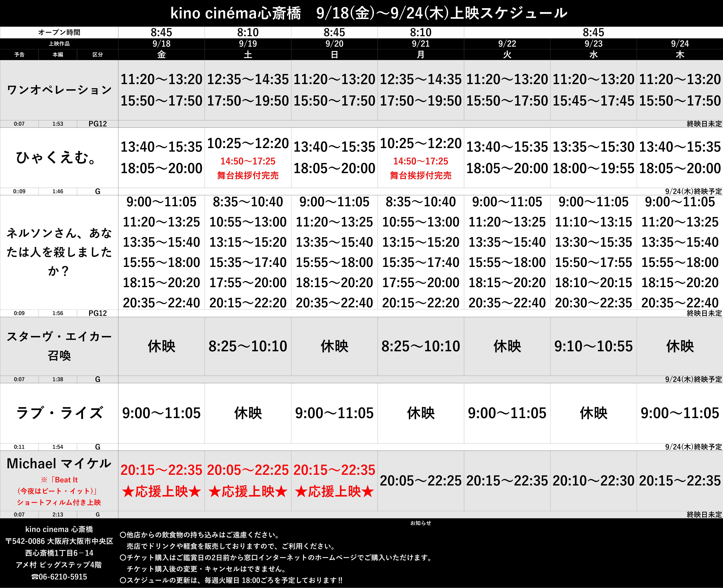This screenshot has height=588, width=723.
Task: Click the 9/24(木)終映予定 note under ラブ・ライズ
Action: pyautogui.click(x=693, y=447)
